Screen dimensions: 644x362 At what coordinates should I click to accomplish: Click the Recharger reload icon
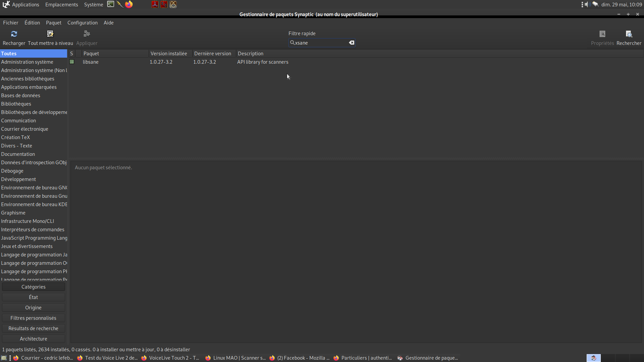click(14, 34)
